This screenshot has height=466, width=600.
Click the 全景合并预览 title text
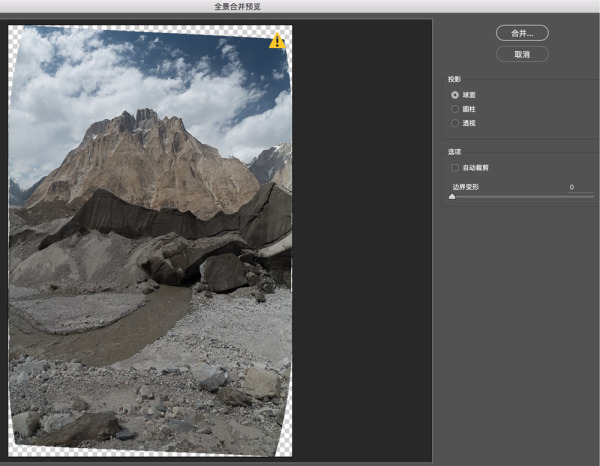237,7
